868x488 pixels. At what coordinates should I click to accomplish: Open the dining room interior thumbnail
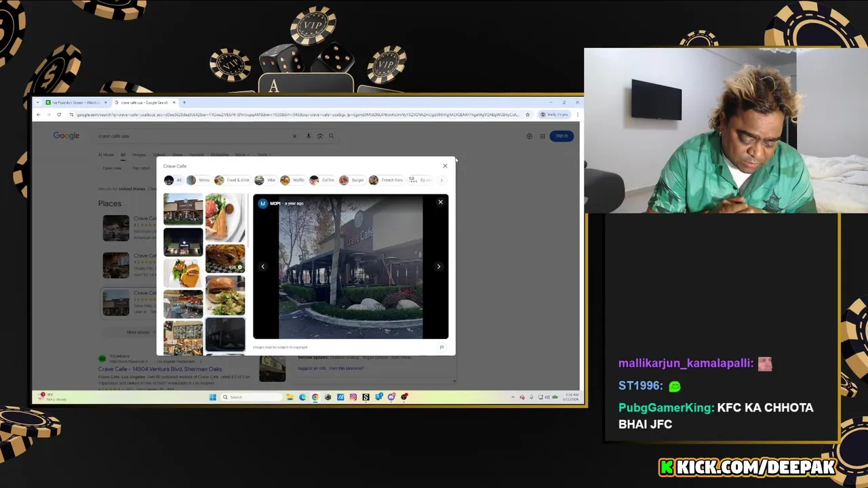183,304
